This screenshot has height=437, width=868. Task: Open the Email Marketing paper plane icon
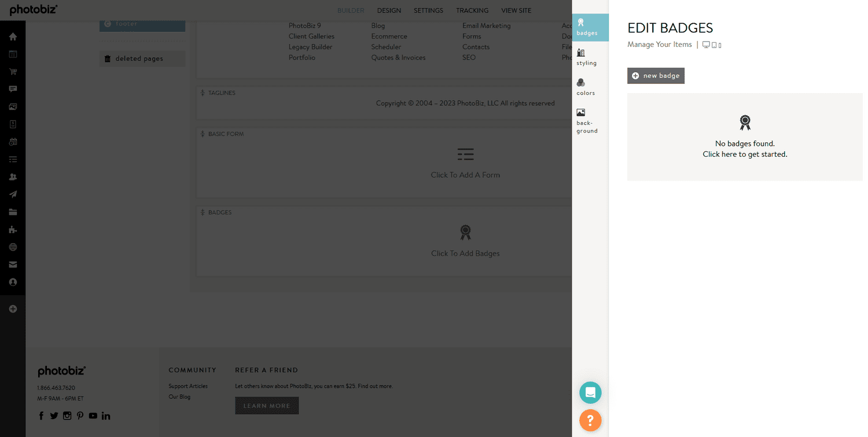click(x=13, y=194)
